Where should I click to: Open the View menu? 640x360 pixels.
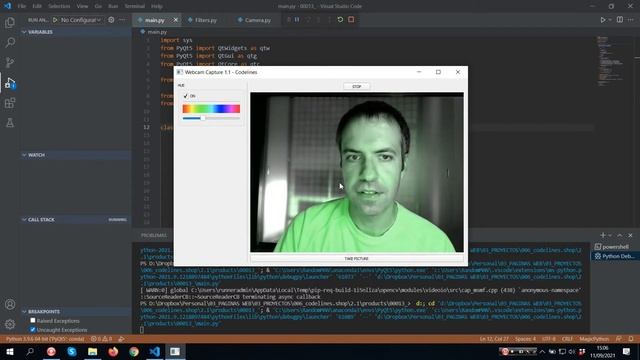(82, 6)
